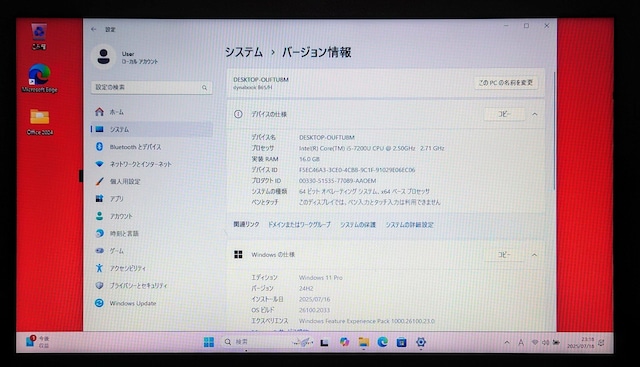The width and height of the screenshot is (640, 367).
Task: Open Copilot from the taskbar
Action: point(344,342)
